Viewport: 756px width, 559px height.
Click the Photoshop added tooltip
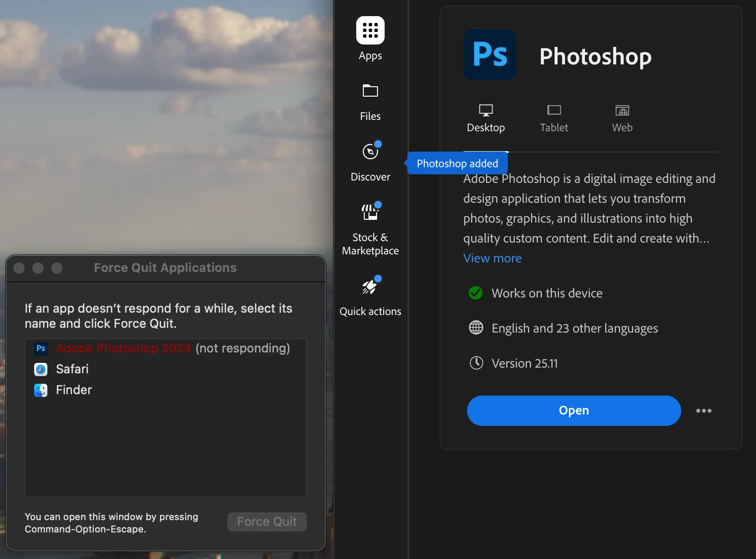(458, 163)
